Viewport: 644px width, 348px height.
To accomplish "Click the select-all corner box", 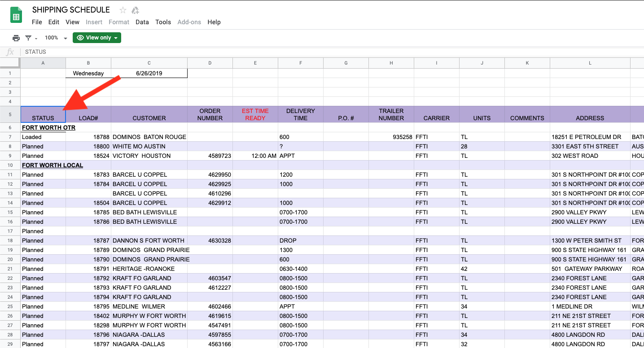I will pyautogui.click(x=10, y=63).
